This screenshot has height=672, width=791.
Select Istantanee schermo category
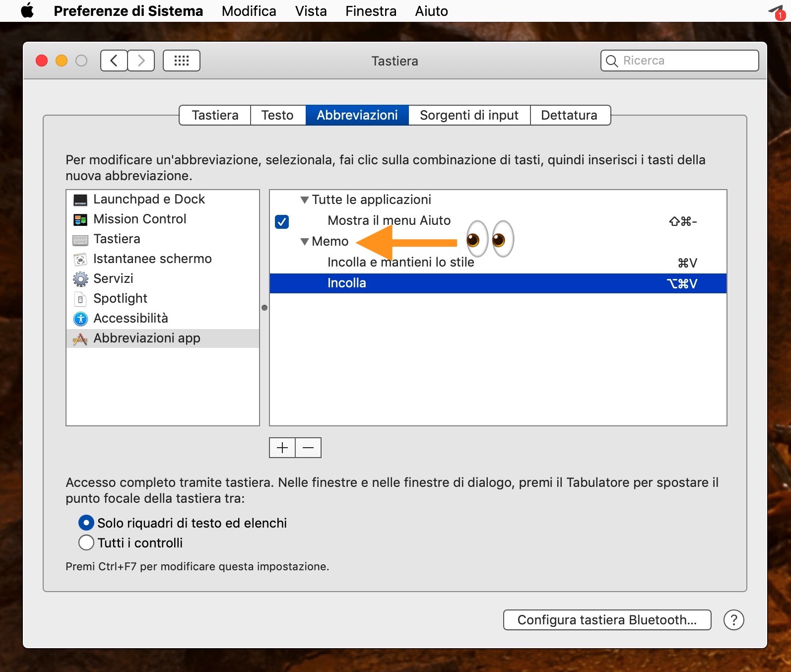[163, 259]
